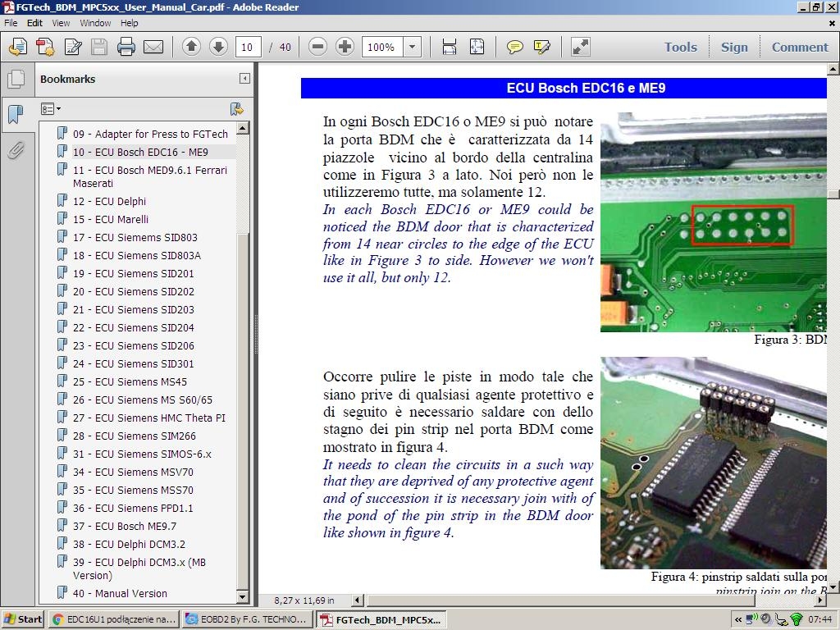The height and width of the screenshot is (630, 840).
Task: Add a sticky note comment
Action: click(x=514, y=47)
